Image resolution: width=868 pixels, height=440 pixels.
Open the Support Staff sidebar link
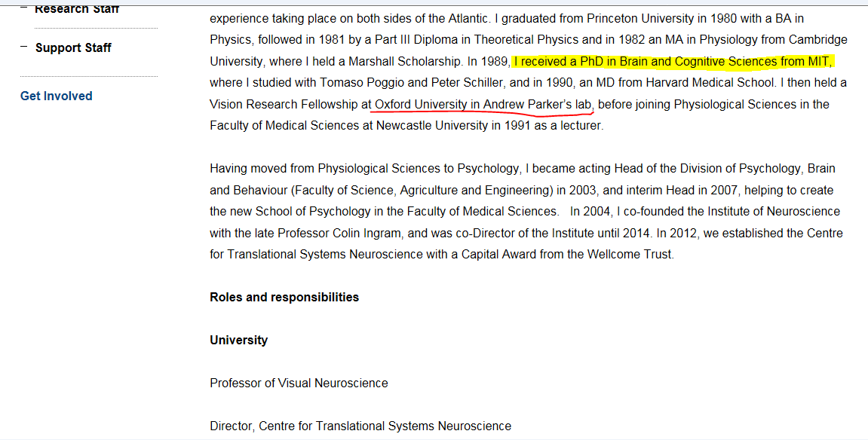tap(73, 48)
